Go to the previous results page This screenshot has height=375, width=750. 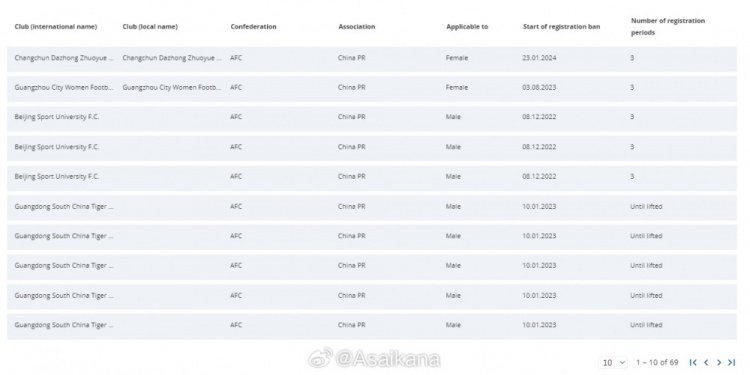(x=706, y=363)
